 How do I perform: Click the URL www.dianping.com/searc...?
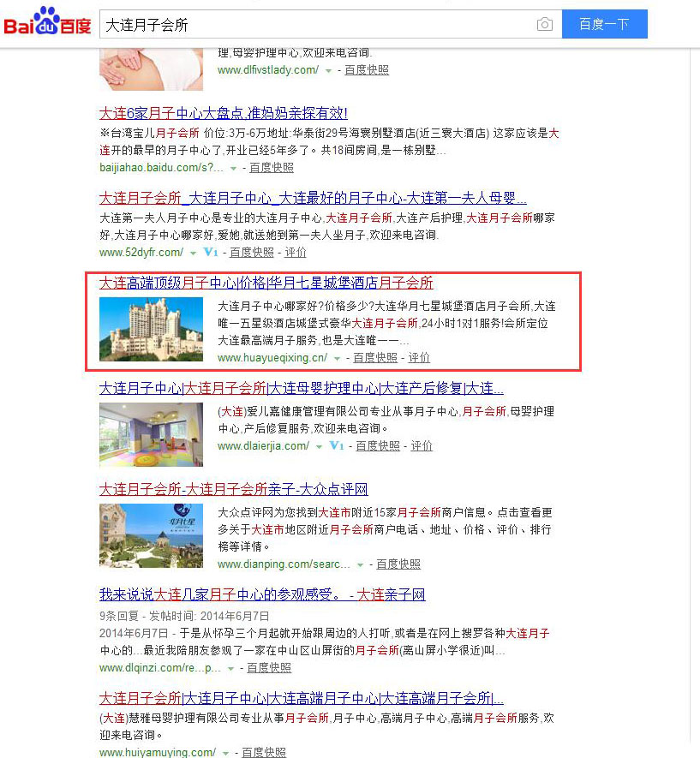tap(284, 564)
